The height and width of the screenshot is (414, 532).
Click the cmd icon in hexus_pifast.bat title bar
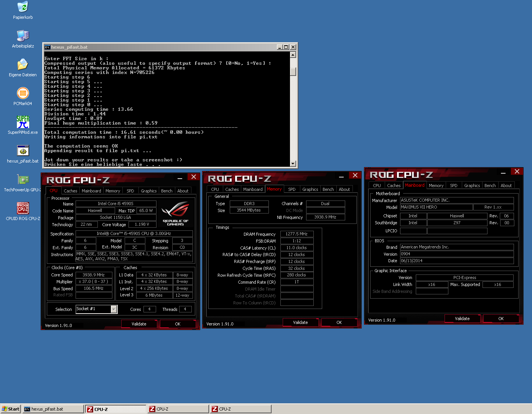pos(47,47)
